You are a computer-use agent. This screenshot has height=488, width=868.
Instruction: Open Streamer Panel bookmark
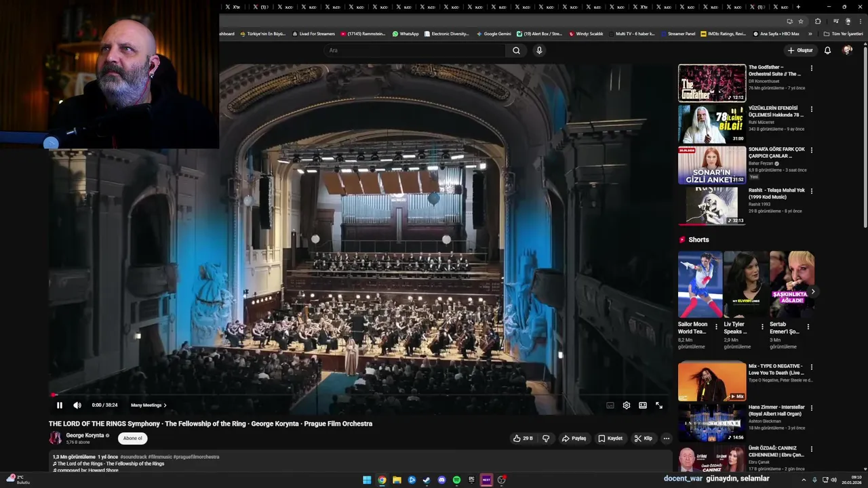tap(678, 34)
